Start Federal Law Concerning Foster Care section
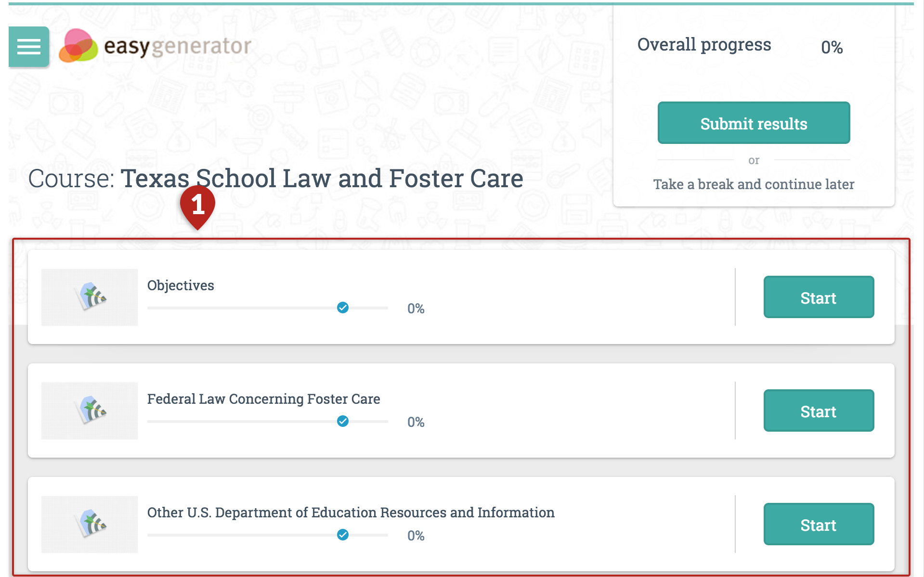Image resolution: width=924 pixels, height=577 pixels. tap(819, 410)
